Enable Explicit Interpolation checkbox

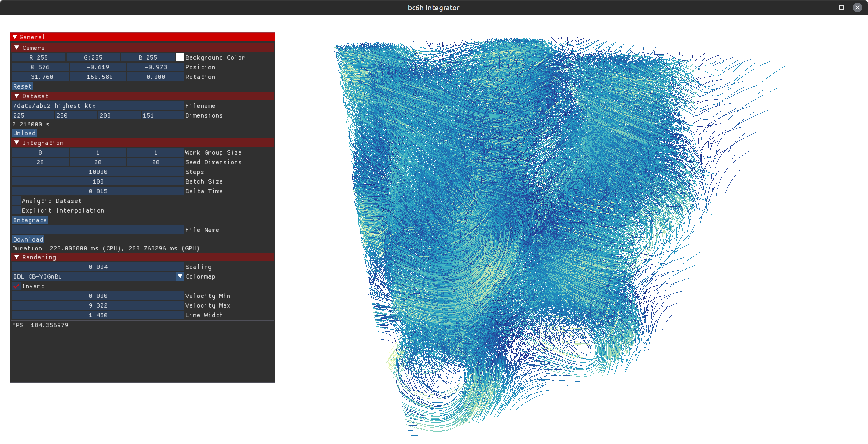[16, 210]
